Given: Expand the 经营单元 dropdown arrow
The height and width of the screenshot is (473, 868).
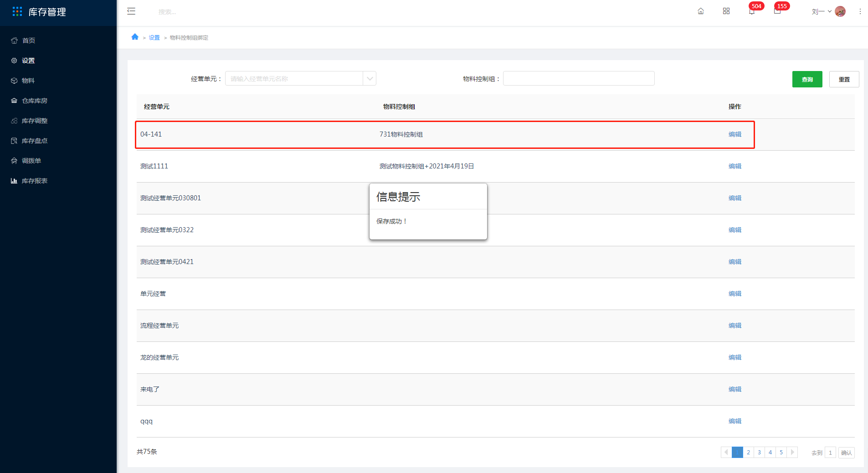Looking at the screenshot, I should pos(370,78).
